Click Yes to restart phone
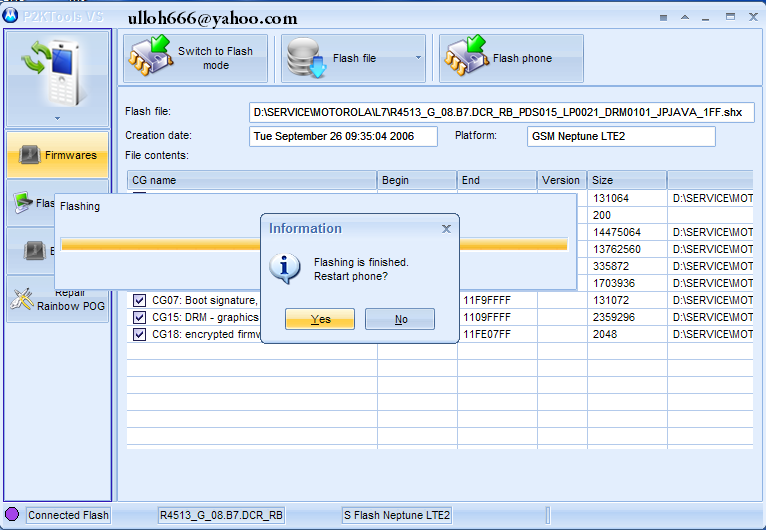Viewport: 768px width, 530px height. [x=320, y=319]
